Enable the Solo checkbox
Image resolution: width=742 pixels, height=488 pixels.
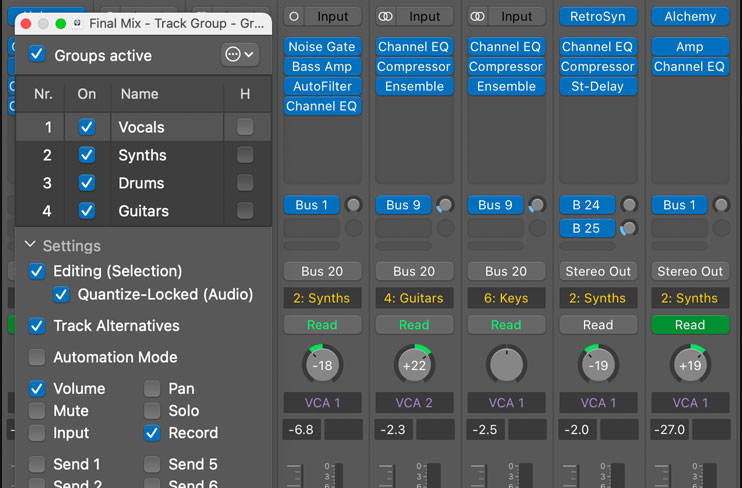click(x=152, y=411)
